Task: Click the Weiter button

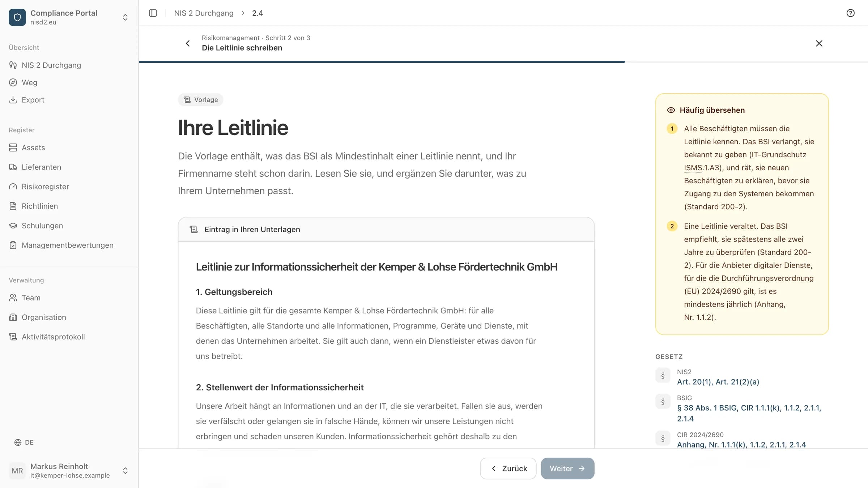Action: pos(567,468)
